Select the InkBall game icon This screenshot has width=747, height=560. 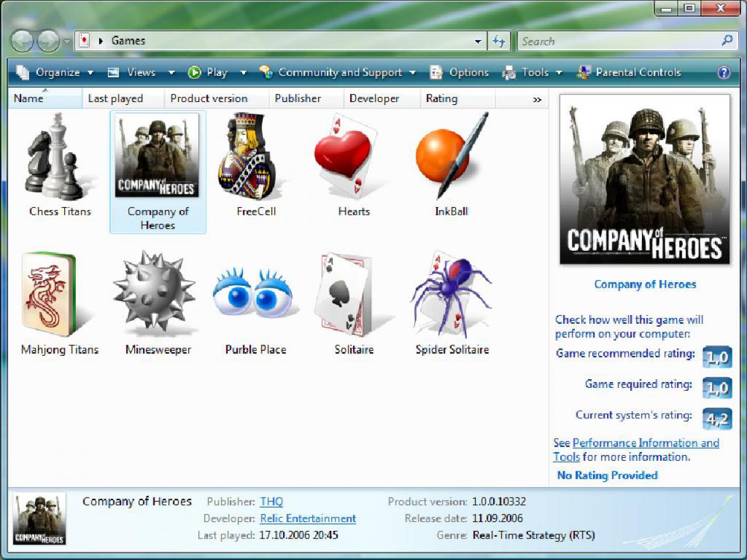tap(452, 156)
